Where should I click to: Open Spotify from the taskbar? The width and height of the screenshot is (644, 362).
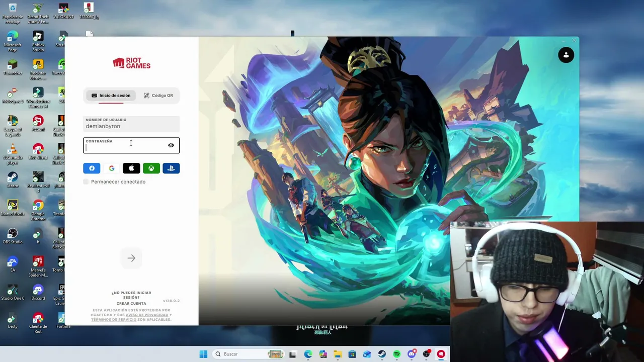397,354
